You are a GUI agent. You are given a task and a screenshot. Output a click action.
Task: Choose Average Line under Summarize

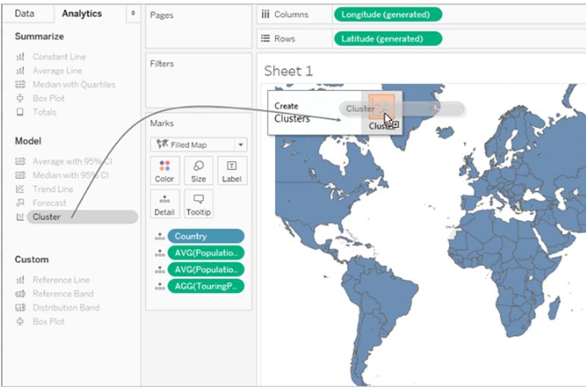coord(57,71)
